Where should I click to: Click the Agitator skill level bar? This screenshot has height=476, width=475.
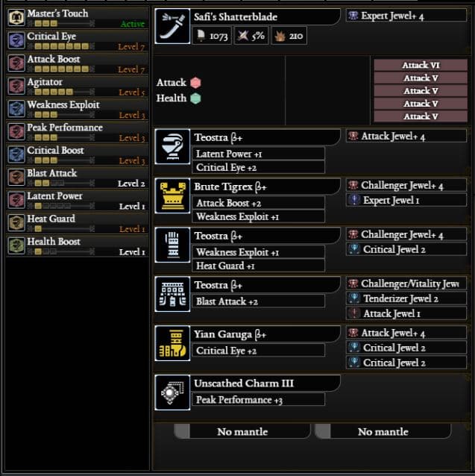point(61,92)
